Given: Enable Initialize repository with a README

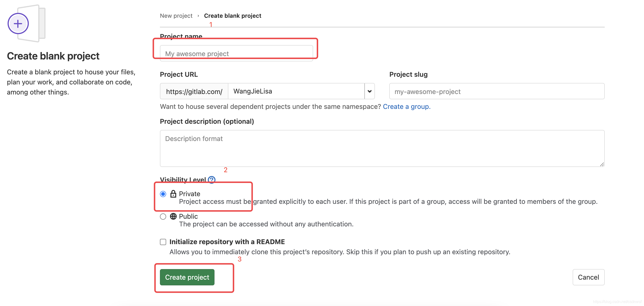Looking at the screenshot, I should [x=163, y=242].
